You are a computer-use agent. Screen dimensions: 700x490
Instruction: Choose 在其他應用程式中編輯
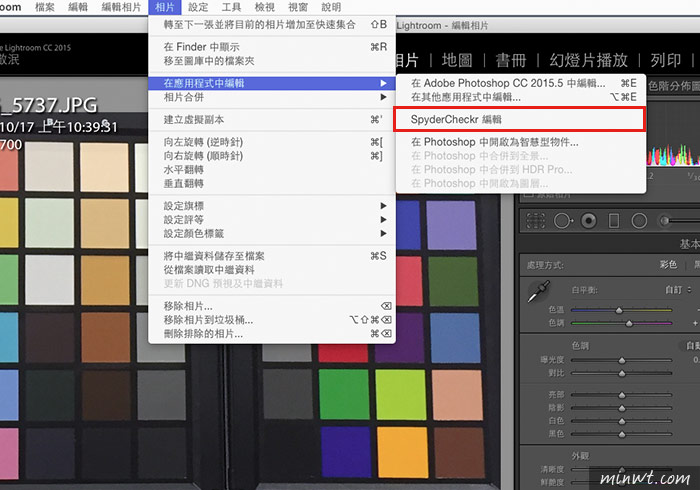(521, 97)
